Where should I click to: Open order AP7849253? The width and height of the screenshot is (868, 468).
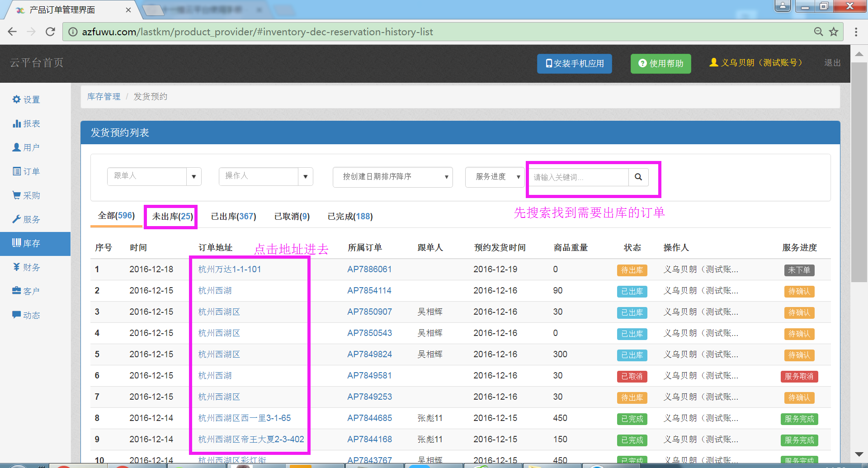coord(369,397)
